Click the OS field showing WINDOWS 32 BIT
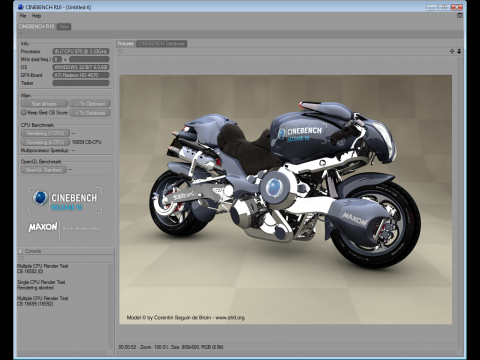Image resolution: width=480 pixels, height=360 pixels. pos(81,67)
